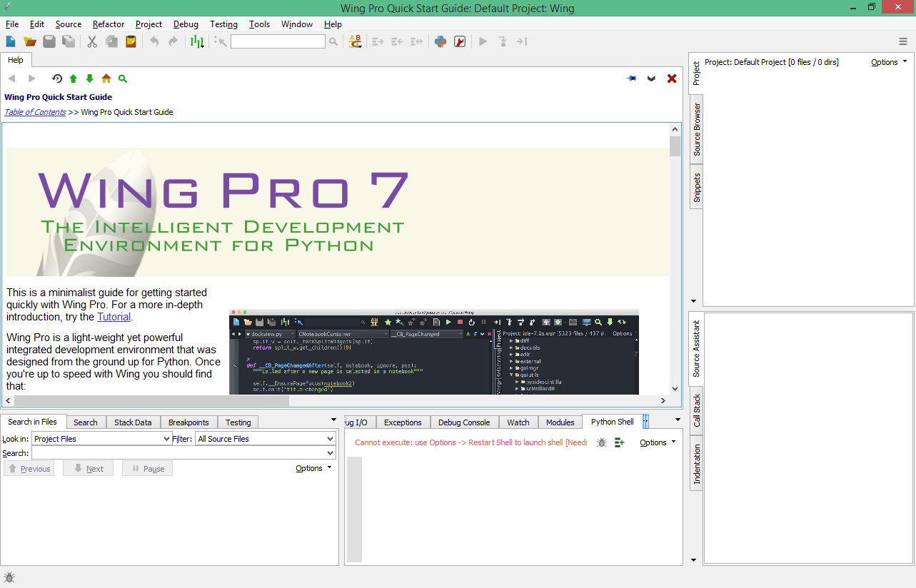The height and width of the screenshot is (588, 916).
Task: Click the Wing IDE screenshot thumbnail
Action: [434, 352]
